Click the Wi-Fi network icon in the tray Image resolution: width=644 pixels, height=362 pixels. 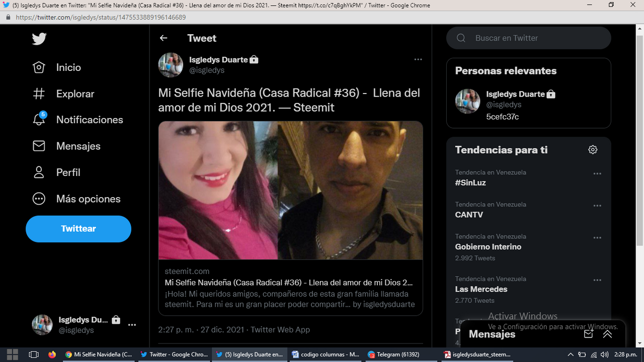click(594, 354)
